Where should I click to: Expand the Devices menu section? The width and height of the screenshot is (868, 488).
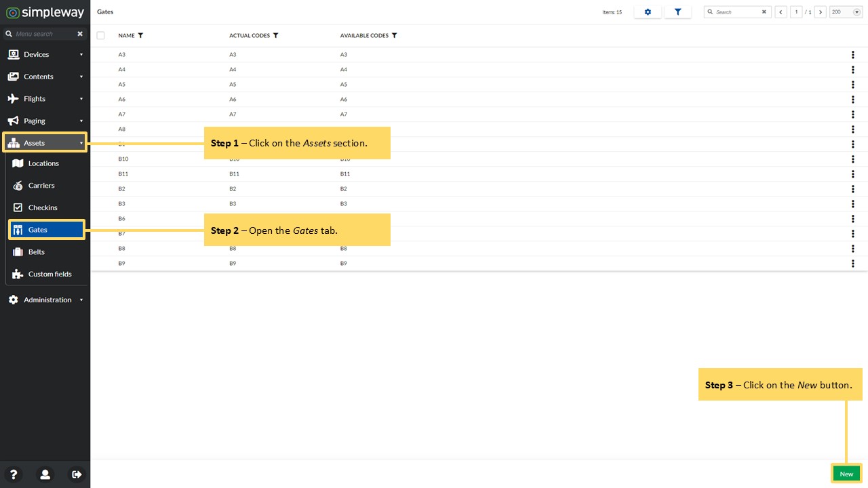pyautogui.click(x=45, y=54)
